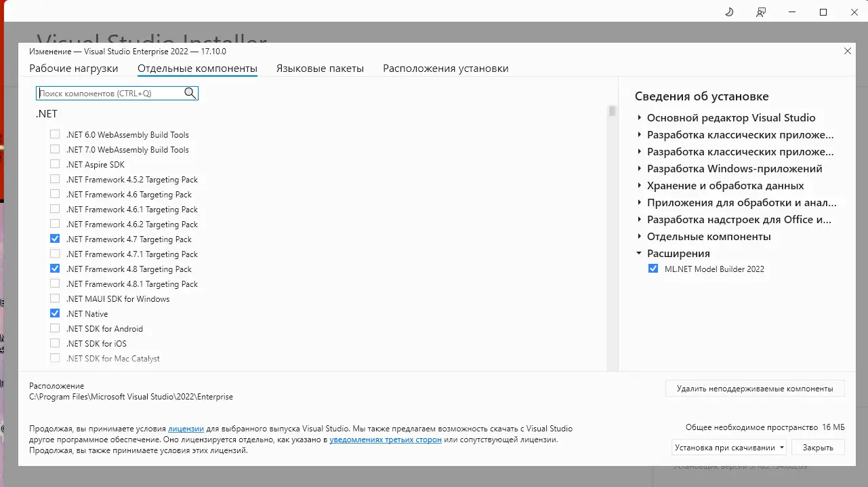Enable .NET SDK for Android

(x=55, y=328)
